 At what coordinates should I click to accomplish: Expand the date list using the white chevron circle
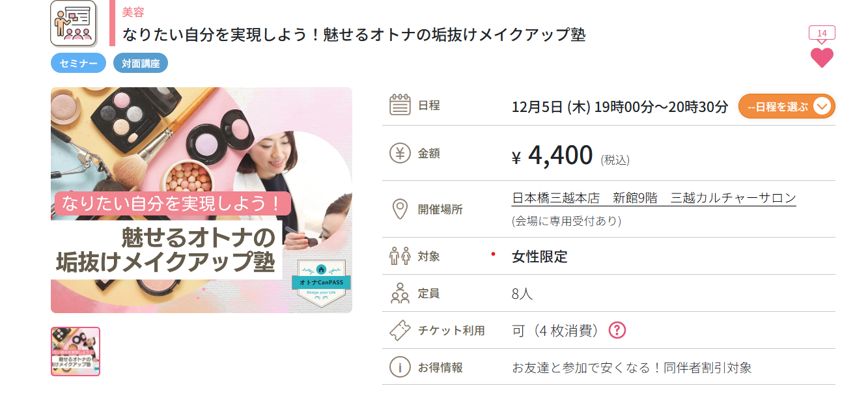pos(822,106)
